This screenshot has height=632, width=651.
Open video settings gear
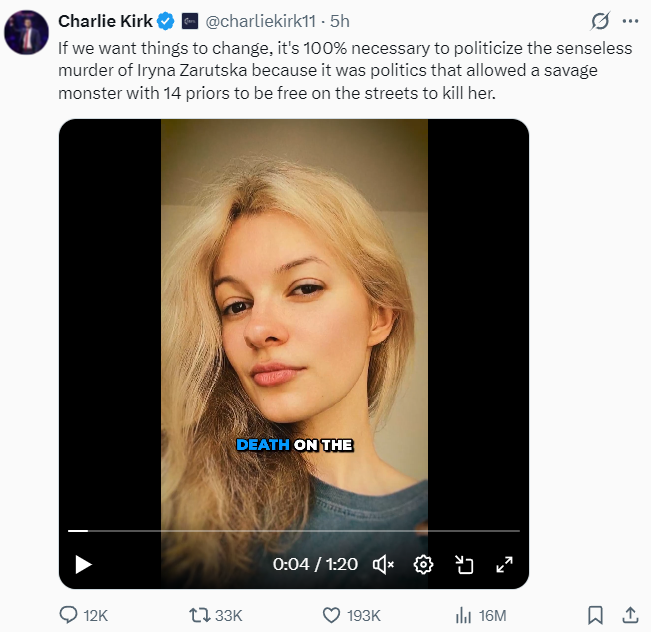423,565
